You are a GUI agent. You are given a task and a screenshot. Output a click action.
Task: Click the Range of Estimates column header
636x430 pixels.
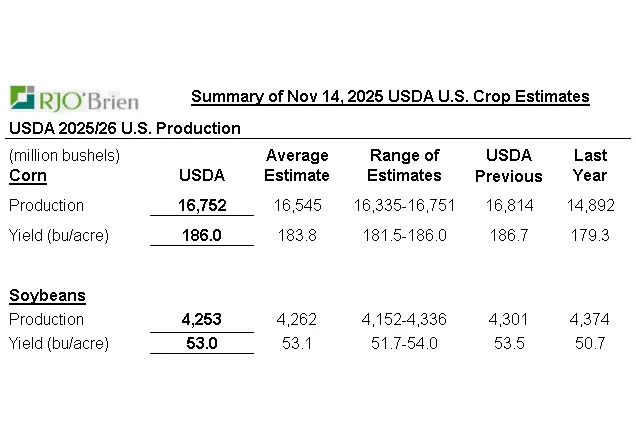pos(405,165)
